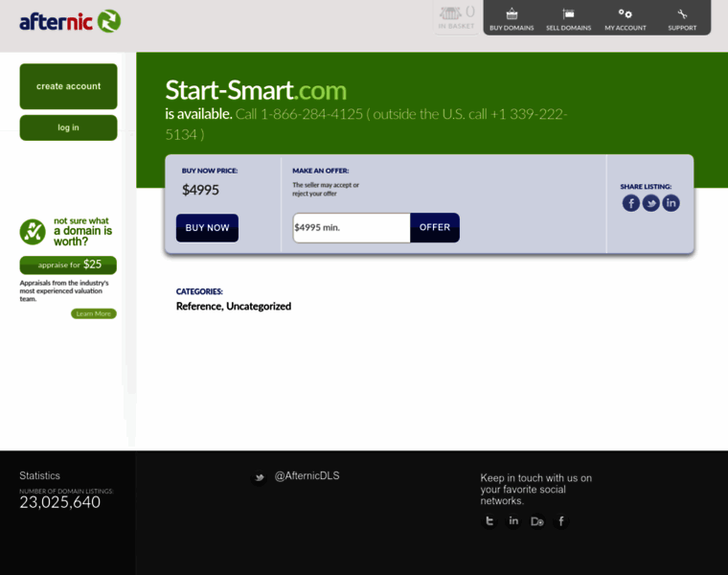The height and width of the screenshot is (575, 728).
Task: Click the appraise for $25 button
Action: pos(68,264)
